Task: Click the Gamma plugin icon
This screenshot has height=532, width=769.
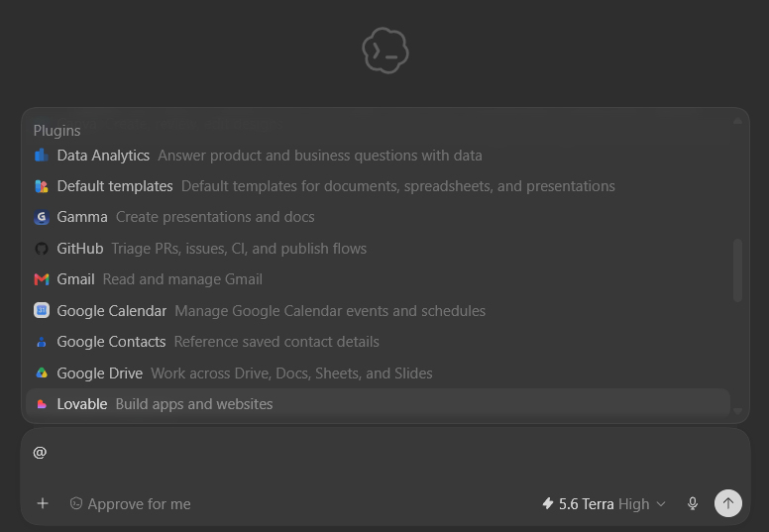Action: click(42, 217)
